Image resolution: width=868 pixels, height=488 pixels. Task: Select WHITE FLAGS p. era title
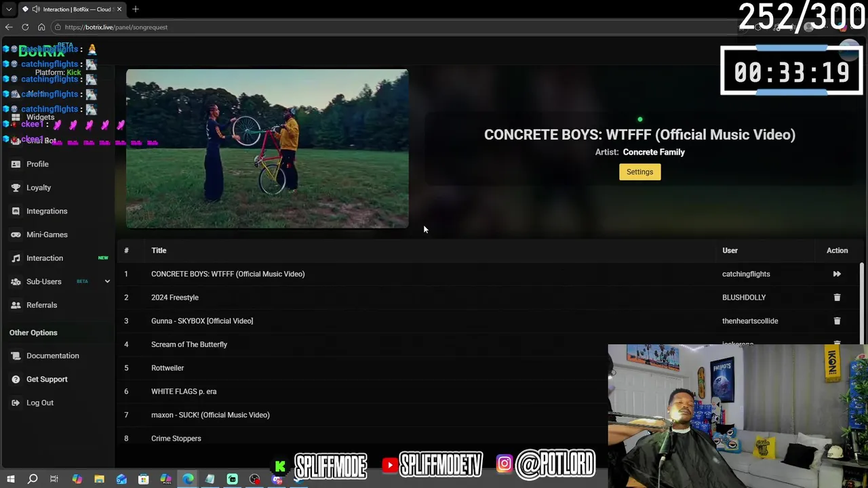(x=184, y=392)
